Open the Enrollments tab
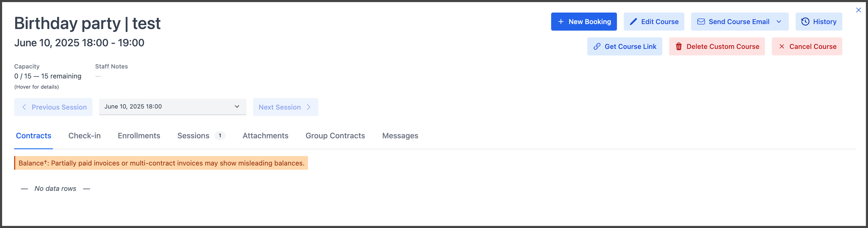The width and height of the screenshot is (868, 228). [139, 135]
